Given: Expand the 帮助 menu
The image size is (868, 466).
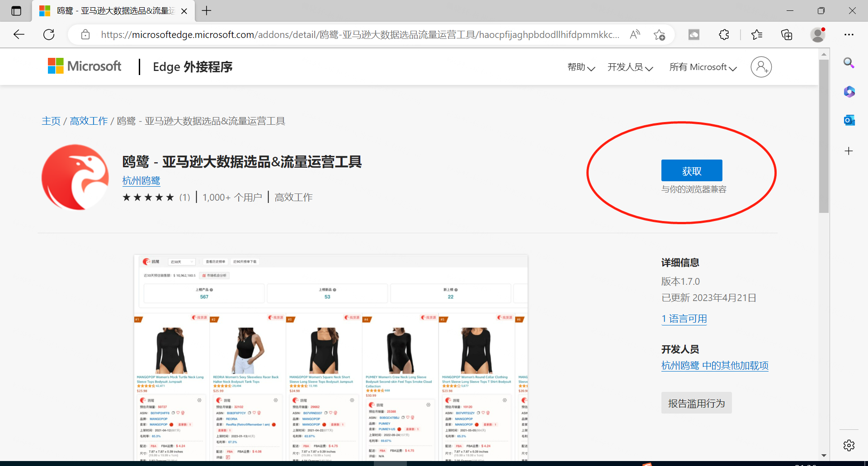Looking at the screenshot, I should (581, 67).
